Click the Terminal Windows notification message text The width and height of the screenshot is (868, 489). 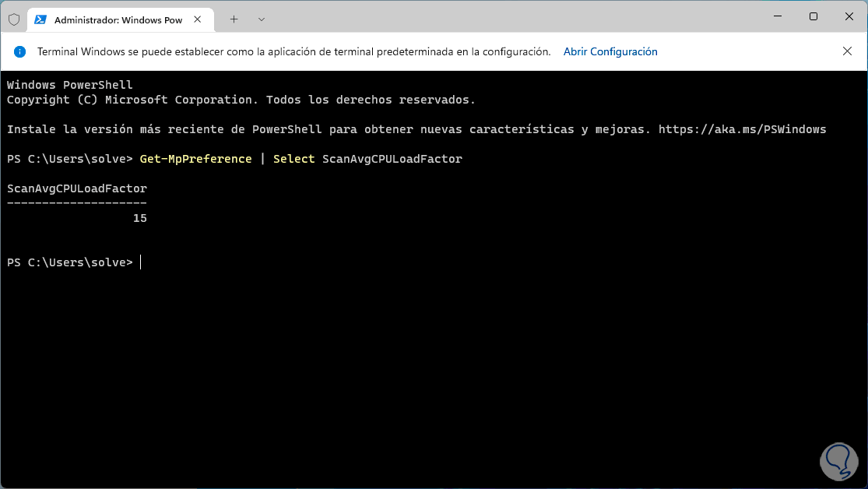coord(293,51)
